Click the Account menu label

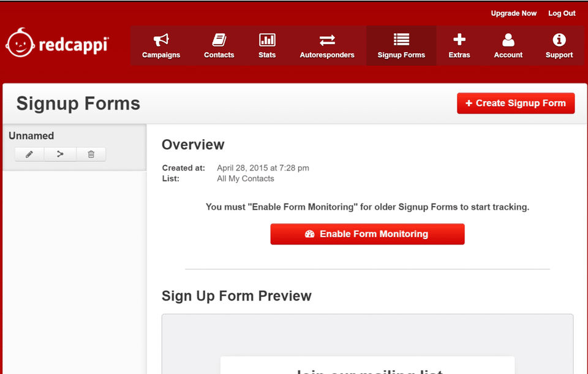[x=508, y=55]
